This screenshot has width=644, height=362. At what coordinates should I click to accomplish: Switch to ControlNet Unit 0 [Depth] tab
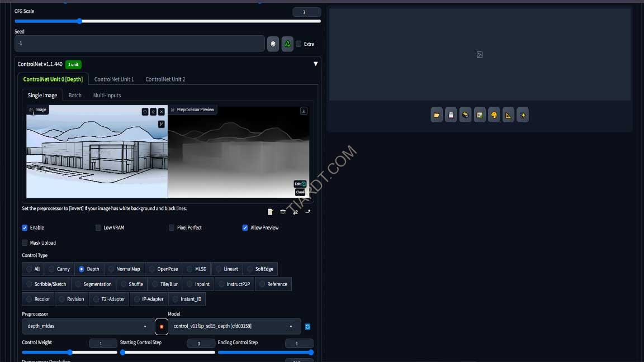[53, 79]
